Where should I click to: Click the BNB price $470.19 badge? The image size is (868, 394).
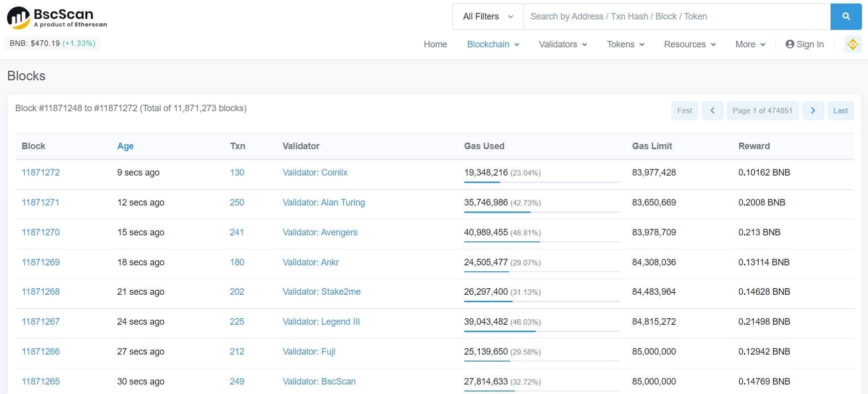pyautogui.click(x=52, y=43)
